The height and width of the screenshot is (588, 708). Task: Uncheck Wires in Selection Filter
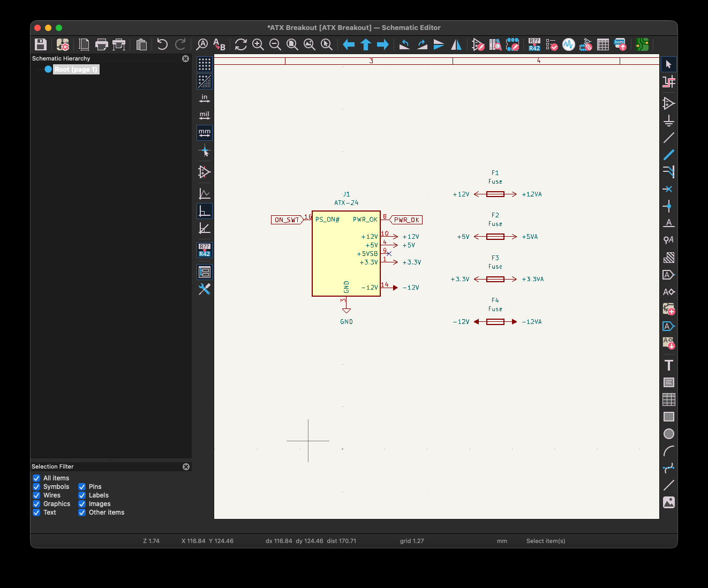(36, 495)
